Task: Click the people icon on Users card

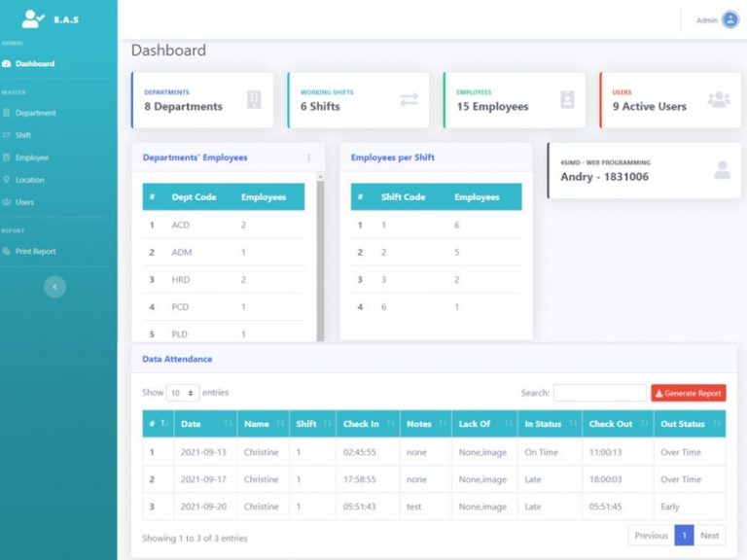Action: tap(719, 99)
